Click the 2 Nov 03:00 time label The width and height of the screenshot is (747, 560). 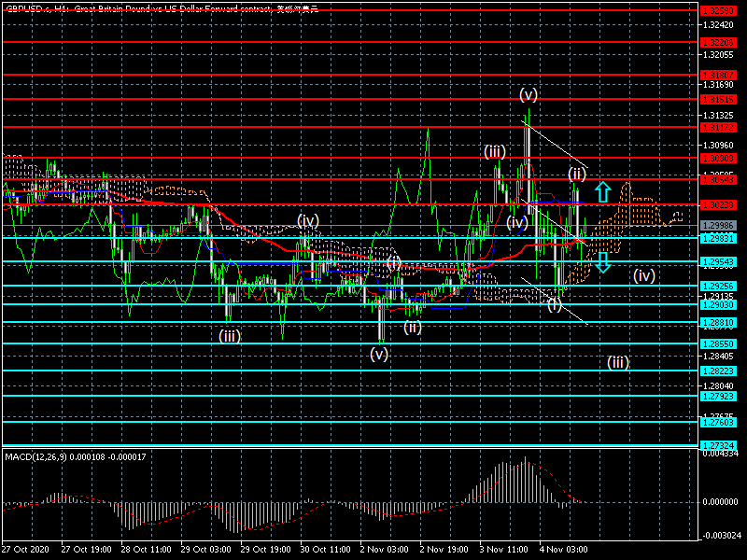tap(384, 552)
